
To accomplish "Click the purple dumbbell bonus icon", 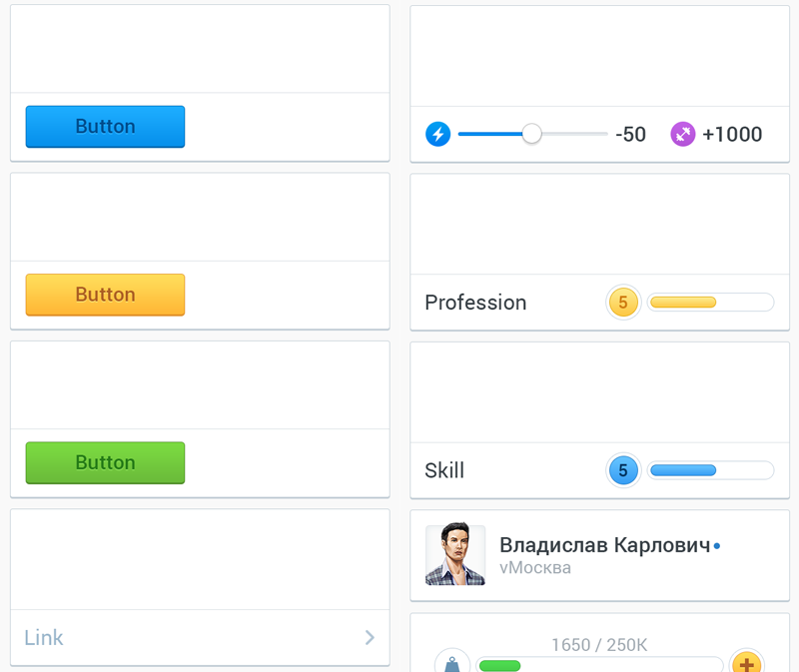I will point(682,133).
